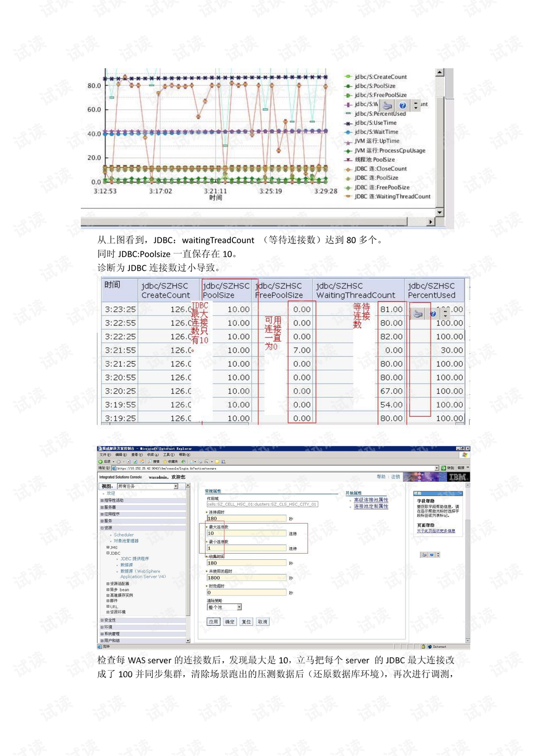Viewport: 535px width, 756px height.
Task: Click the 取消 (Cancel) button
Action: pos(262,622)
